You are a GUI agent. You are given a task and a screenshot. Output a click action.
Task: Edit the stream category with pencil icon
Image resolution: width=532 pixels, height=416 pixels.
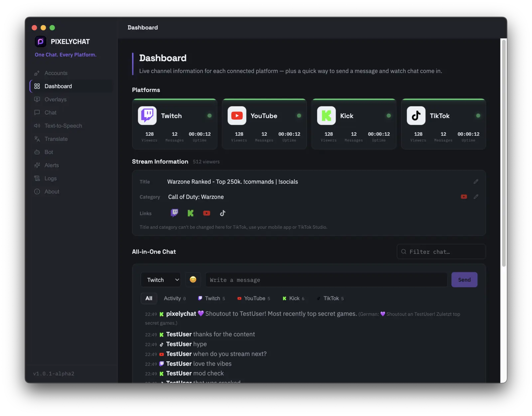pos(476,197)
